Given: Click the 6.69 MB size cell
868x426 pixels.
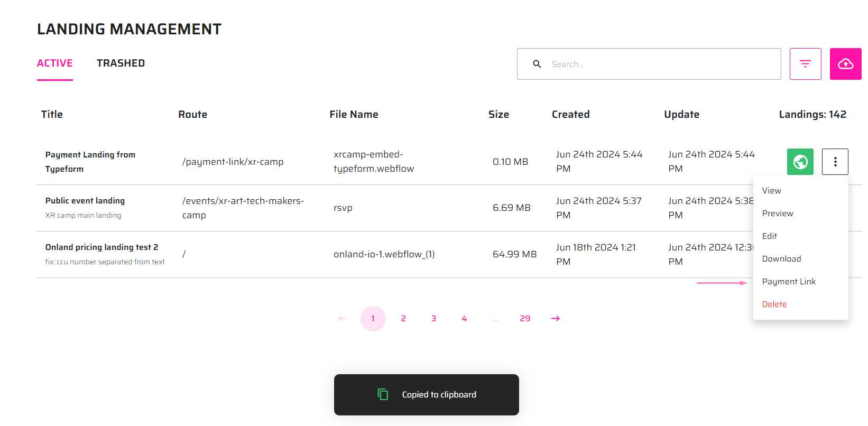Looking at the screenshot, I should click(512, 208).
